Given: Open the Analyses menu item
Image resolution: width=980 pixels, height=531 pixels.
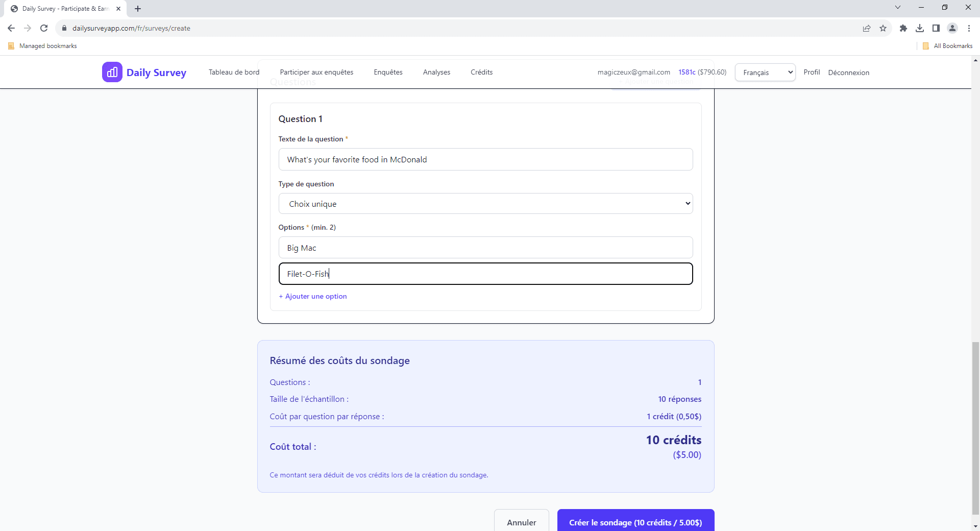Looking at the screenshot, I should pos(436,72).
